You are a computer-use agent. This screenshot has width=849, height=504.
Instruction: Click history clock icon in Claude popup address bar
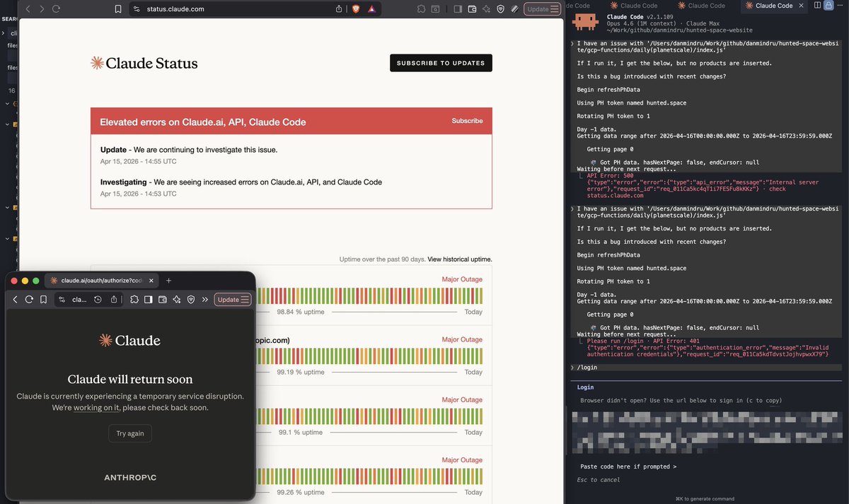[x=98, y=300]
